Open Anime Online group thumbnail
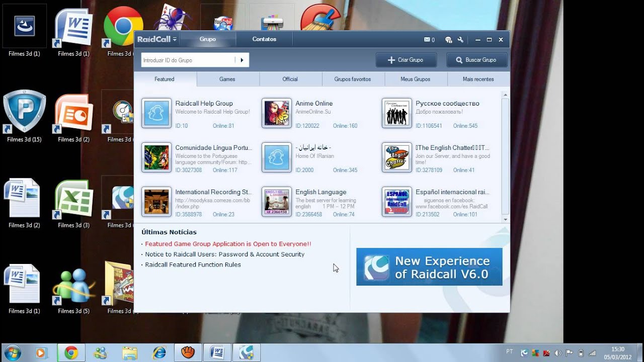 pyautogui.click(x=277, y=113)
